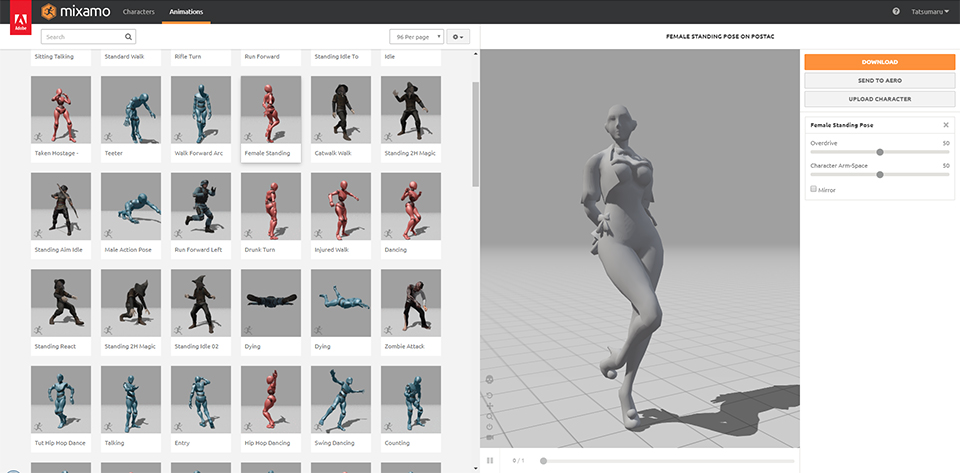
Task: Click the Download button
Action: (880, 62)
